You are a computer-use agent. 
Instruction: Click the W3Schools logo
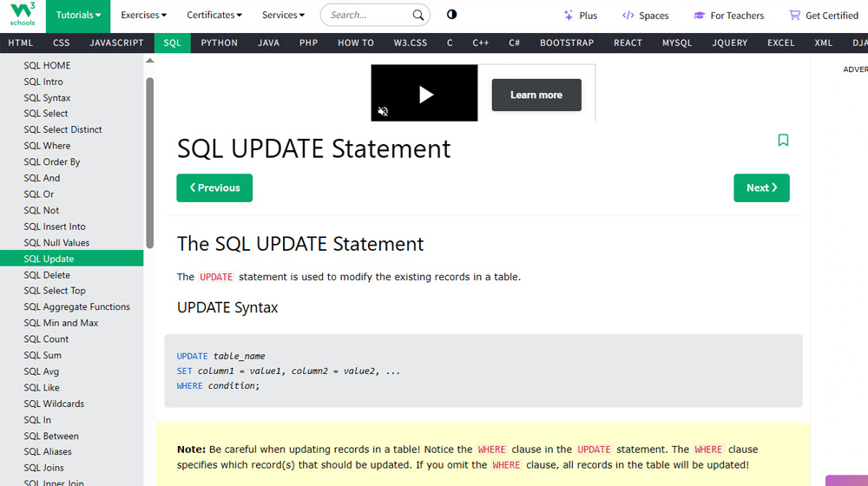point(23,15)
